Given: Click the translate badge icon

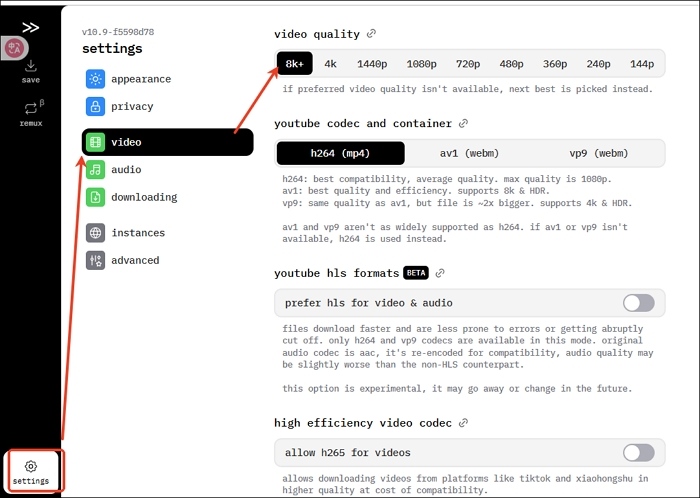Looking at the screenshot, I should (15, 48).
